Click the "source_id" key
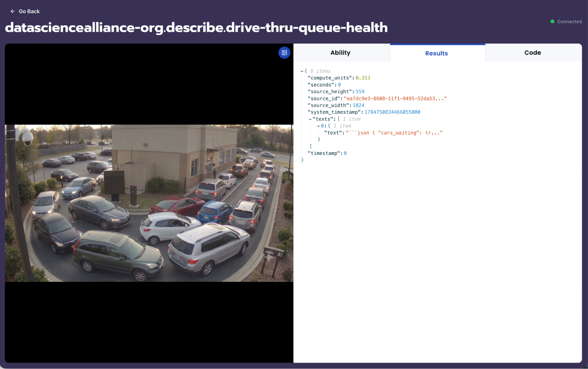588x369 pixels. [x=324, y=99]
